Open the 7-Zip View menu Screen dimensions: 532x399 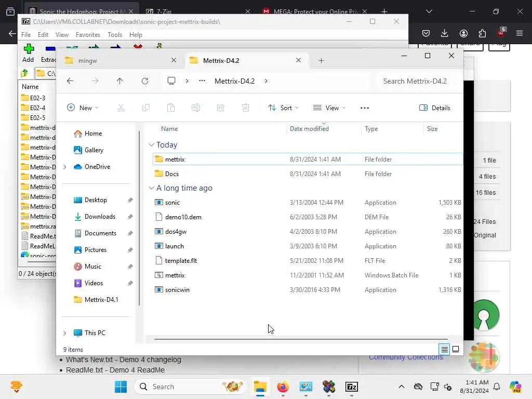tap(62, 35)
